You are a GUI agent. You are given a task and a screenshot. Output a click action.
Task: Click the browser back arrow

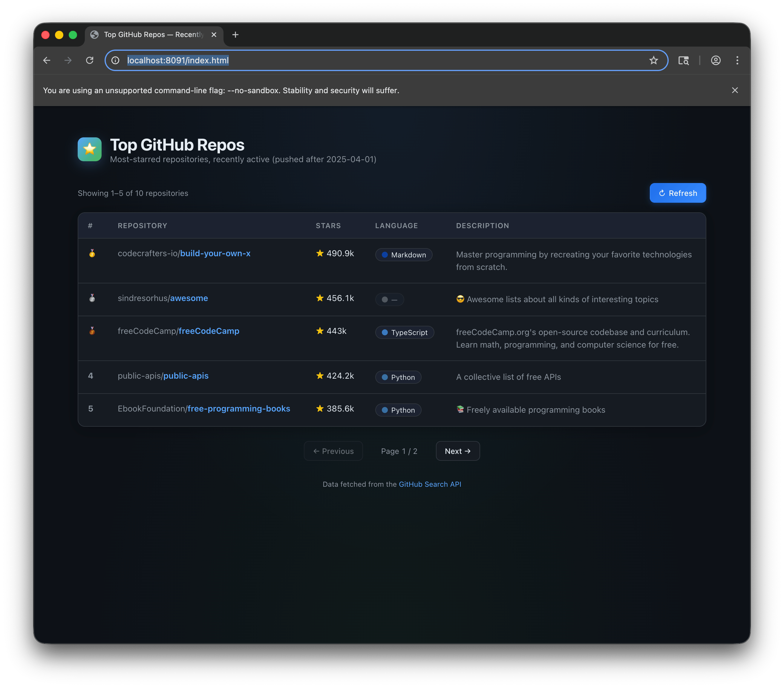pyautogui.click(x=47, y=61)
